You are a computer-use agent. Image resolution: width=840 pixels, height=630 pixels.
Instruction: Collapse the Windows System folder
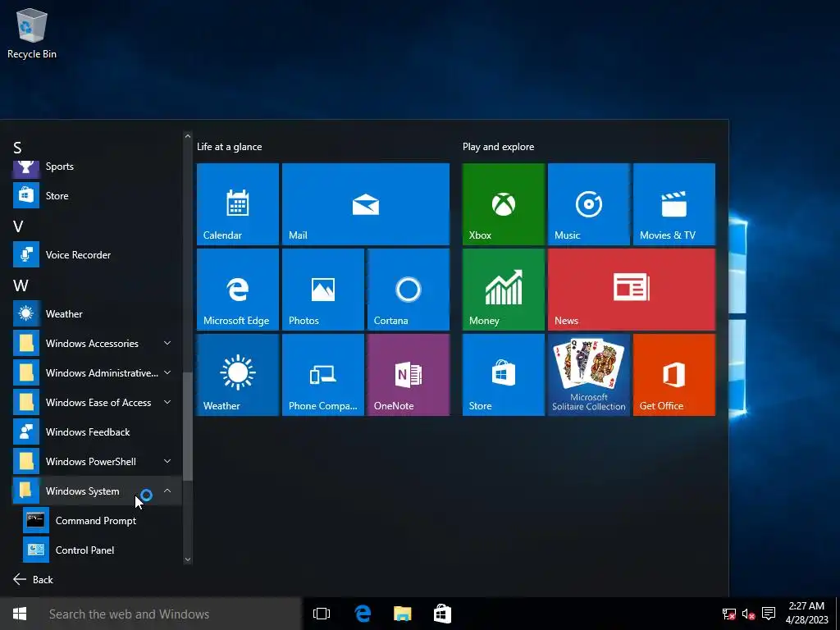pyautogui.click(x=97, y=491)
